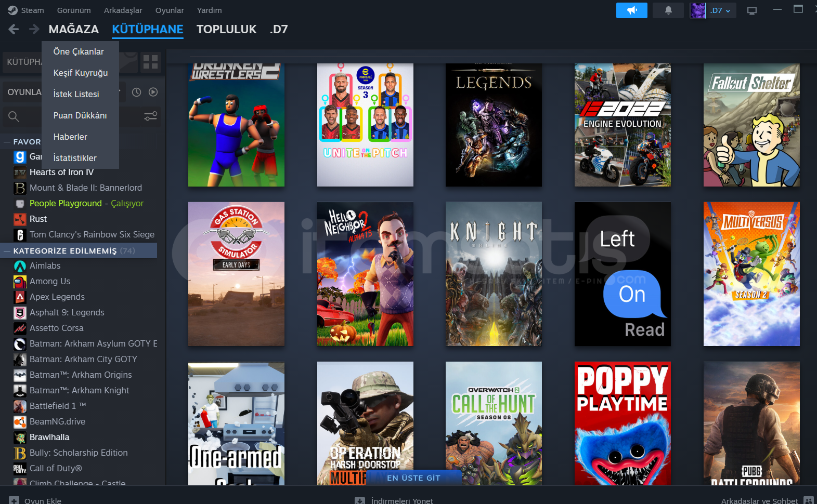
Task: Open Unite on the Pitch eFootball cover
Action: 365,125
